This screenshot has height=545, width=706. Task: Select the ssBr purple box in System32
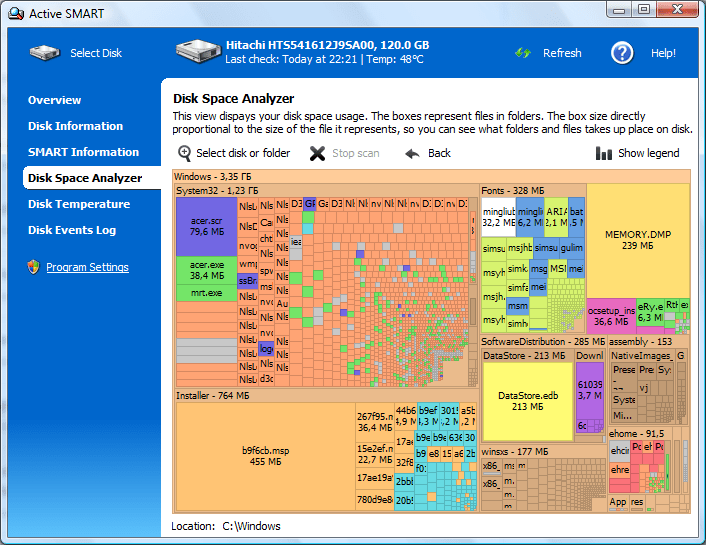(248, 281)
